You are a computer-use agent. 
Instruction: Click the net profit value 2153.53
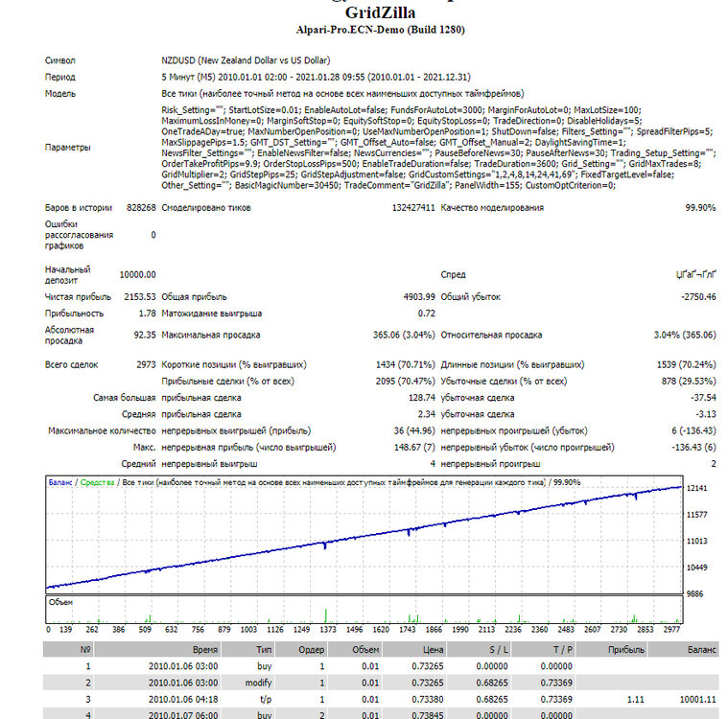click(x=140, y=297)
